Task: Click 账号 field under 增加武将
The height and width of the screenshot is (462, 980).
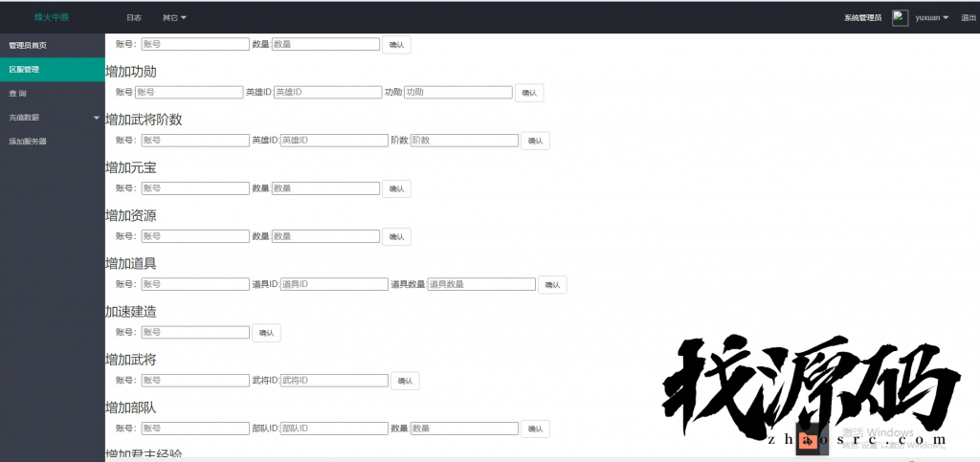Action: pos(195,381)
